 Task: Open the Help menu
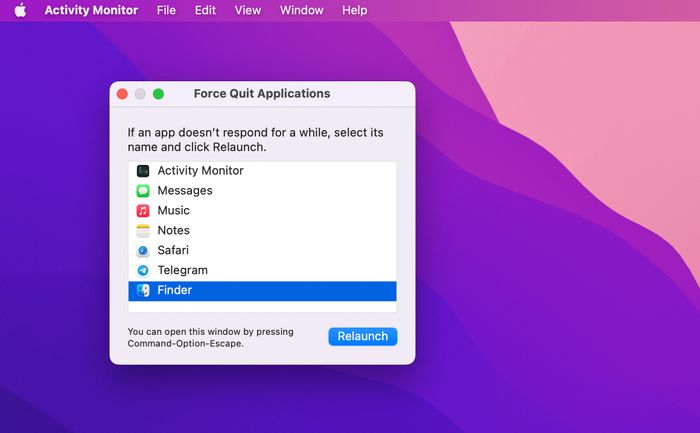(x=354, y=10)
